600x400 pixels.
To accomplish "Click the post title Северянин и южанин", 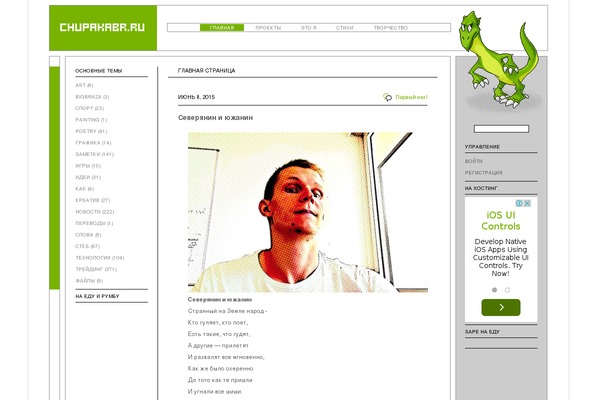I will point(215,118).
